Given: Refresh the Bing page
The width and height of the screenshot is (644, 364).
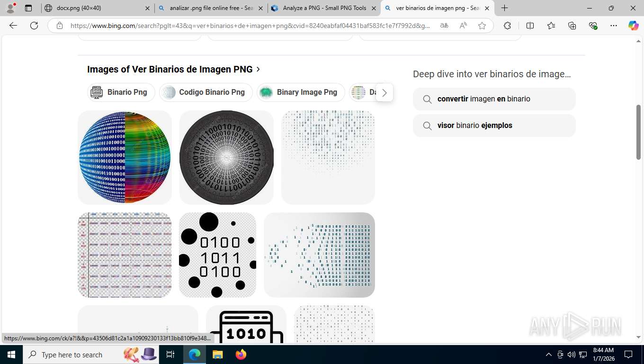Looking at the screenshot, I should tap(34, 26).
